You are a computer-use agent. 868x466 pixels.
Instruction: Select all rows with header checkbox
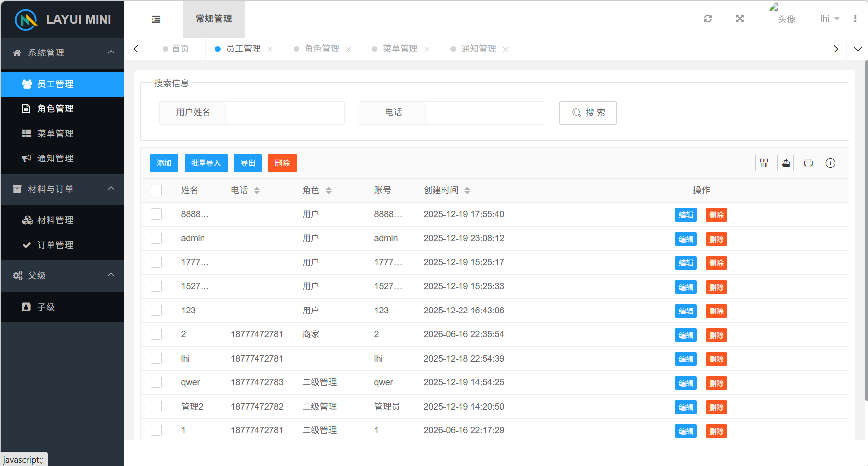(x=156, y=190)
